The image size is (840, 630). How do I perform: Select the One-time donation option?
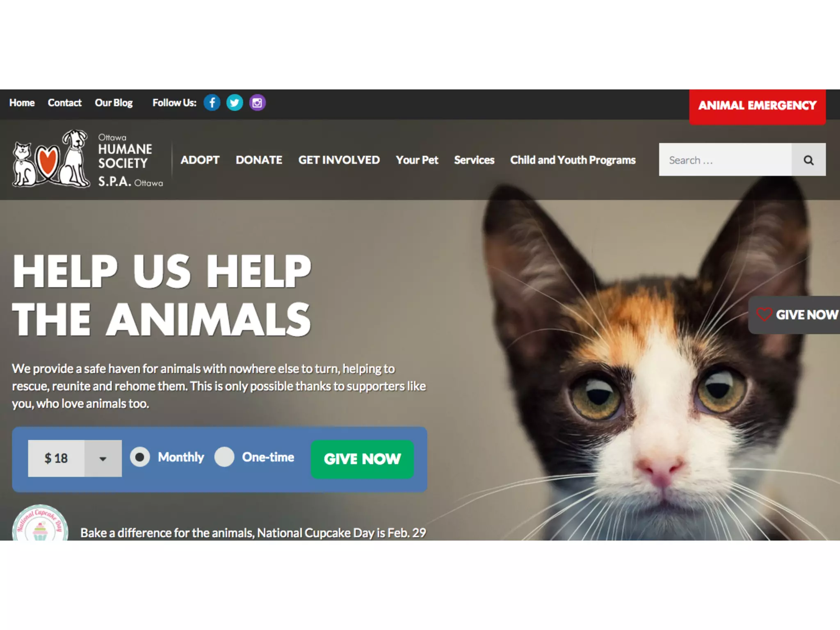click(224, 457)
